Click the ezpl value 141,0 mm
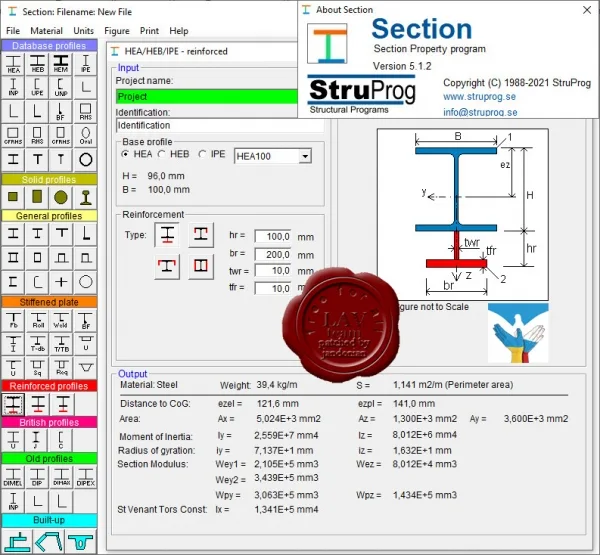This screenshot has height=555, width=600. (414, 403)
